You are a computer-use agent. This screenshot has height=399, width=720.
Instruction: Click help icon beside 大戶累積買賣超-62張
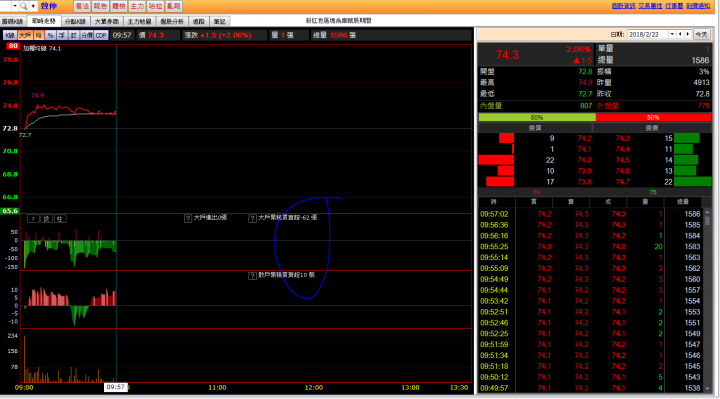[252, 219]
